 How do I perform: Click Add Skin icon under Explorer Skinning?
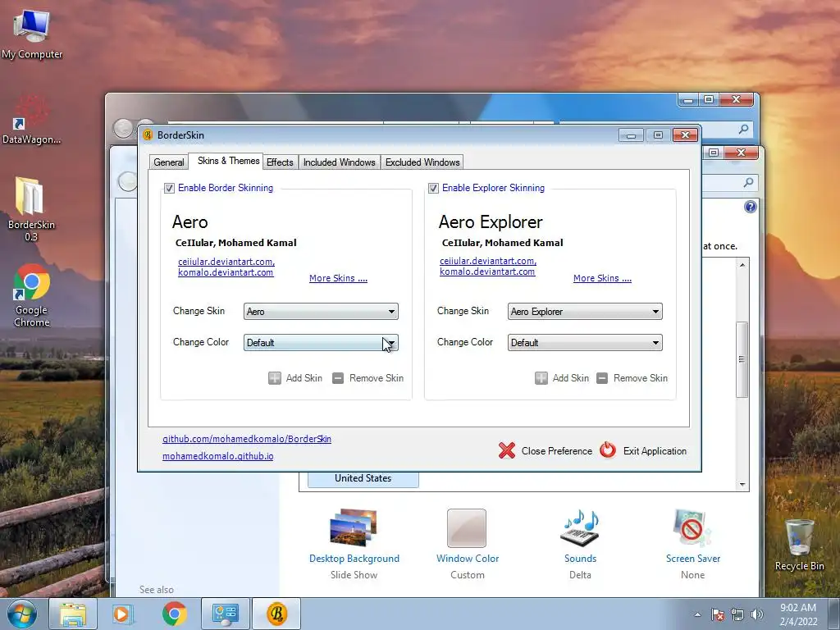tap(541, 378)
